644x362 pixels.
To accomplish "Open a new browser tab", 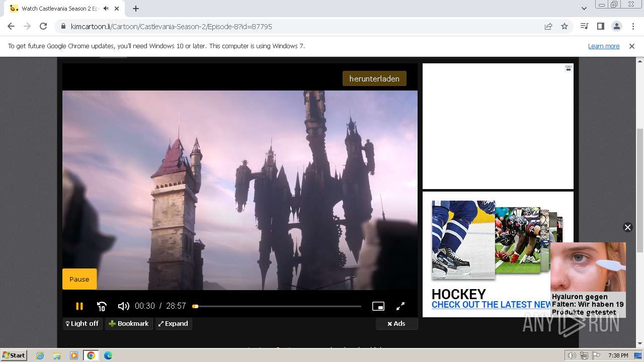I will 136,9.
